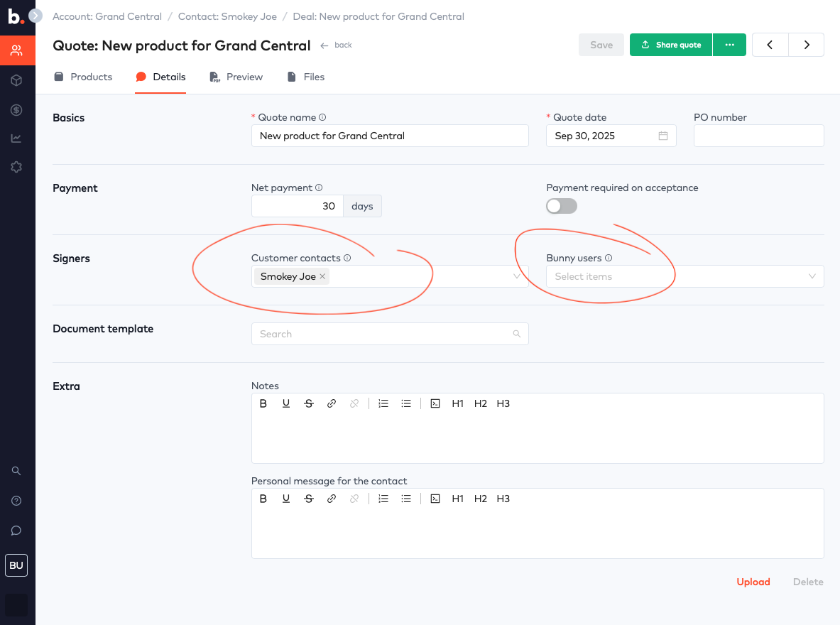Click the Share quote button
This screenshot has width=840, height=625.
(x=671, y=45)
